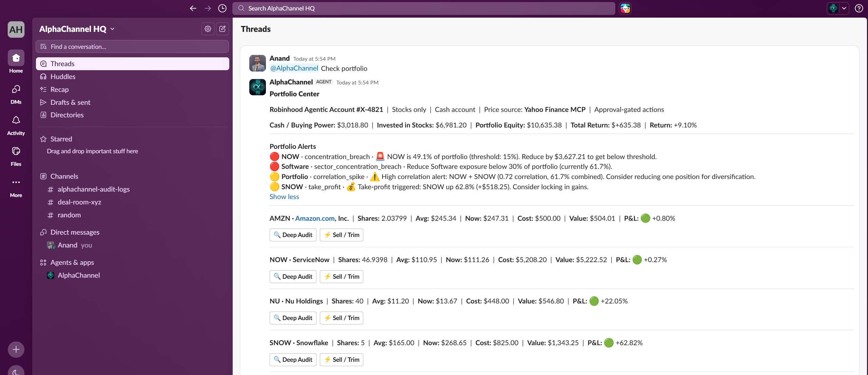
Task: Click the moon status icon
Action: pos(16,371)
